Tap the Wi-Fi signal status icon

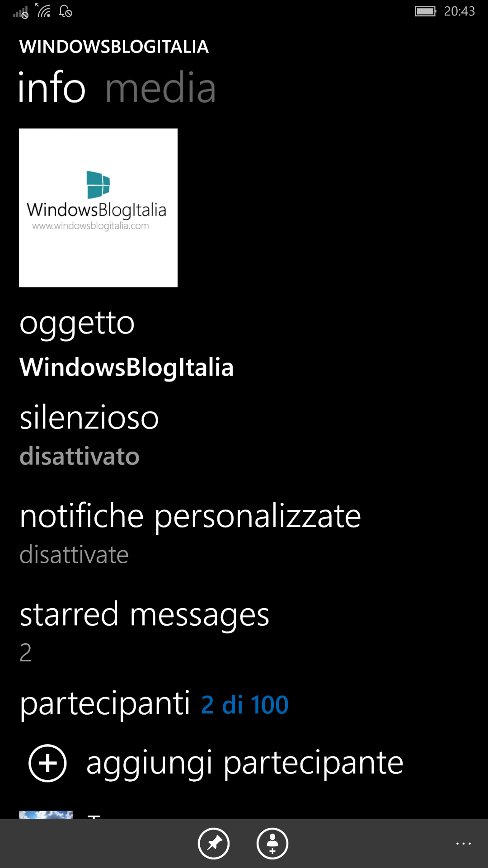pos(43,10)
